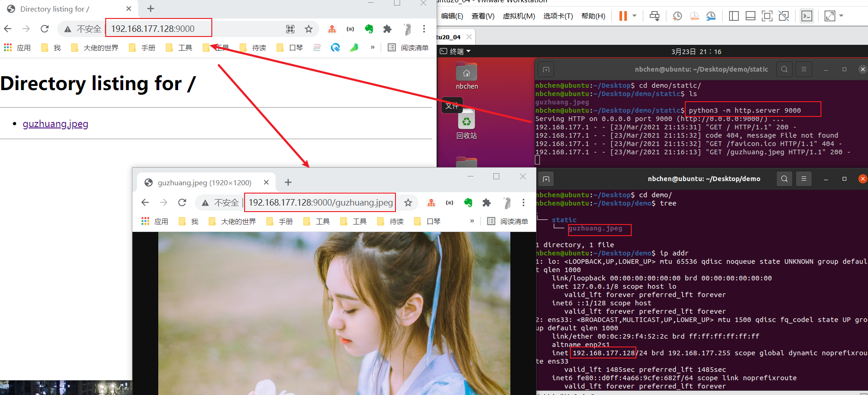Open the VMware snapshot manager
The width and height of the screenshot is (868, 395).
pos(711,16)
